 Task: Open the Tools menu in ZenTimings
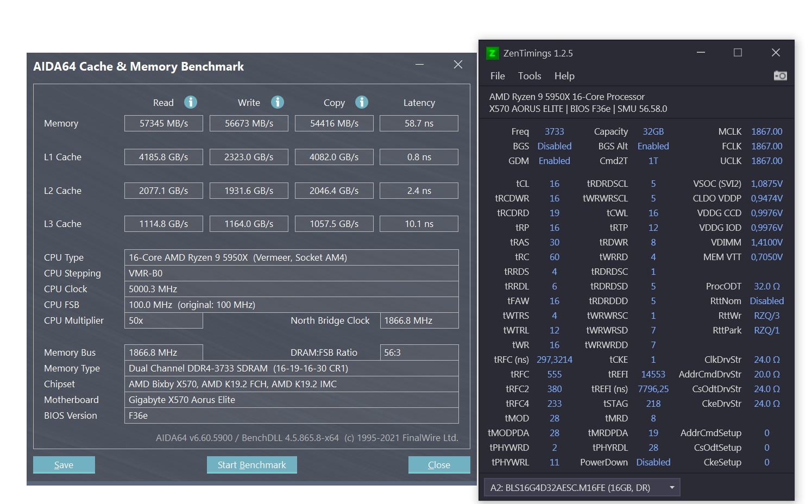pyautogui.click(x=530, y=76)
